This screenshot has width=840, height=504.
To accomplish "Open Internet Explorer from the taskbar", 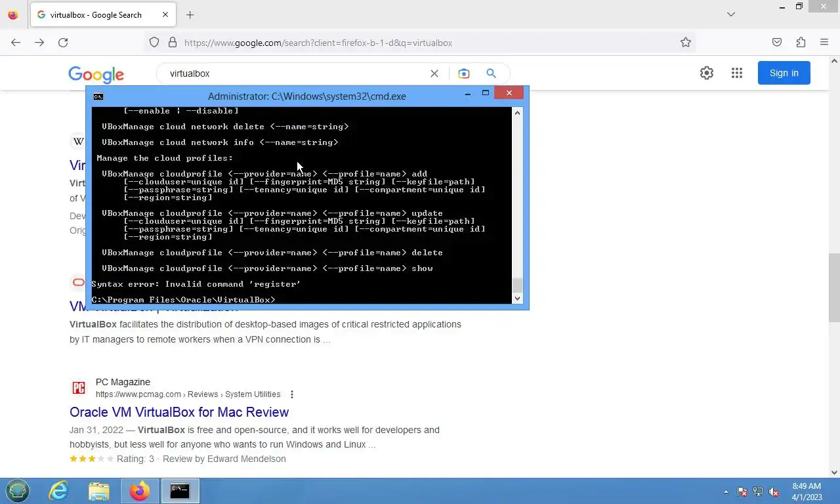I will (58, 491).
